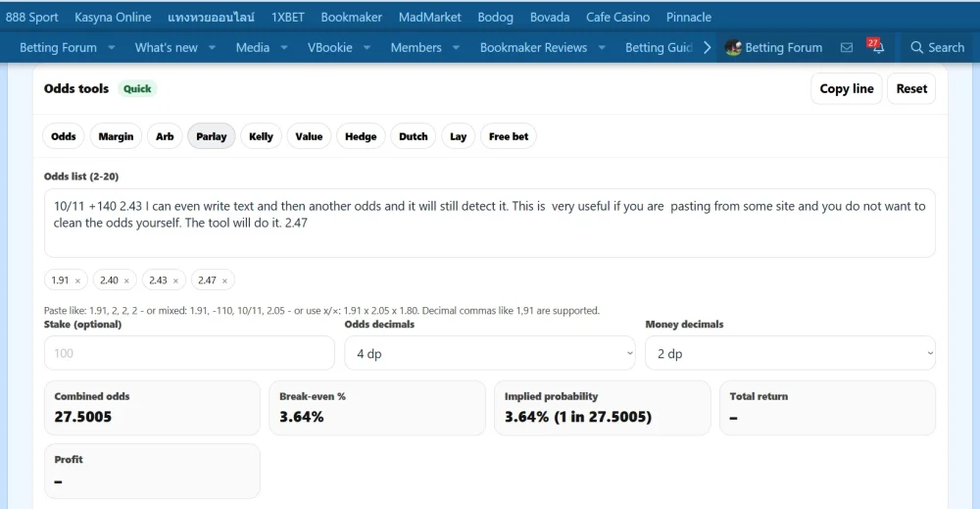This screenshot has height=509, width=980.
Task: Open the Betting Guide nav item
Action: pyautogui.click(x=660, y=47)
